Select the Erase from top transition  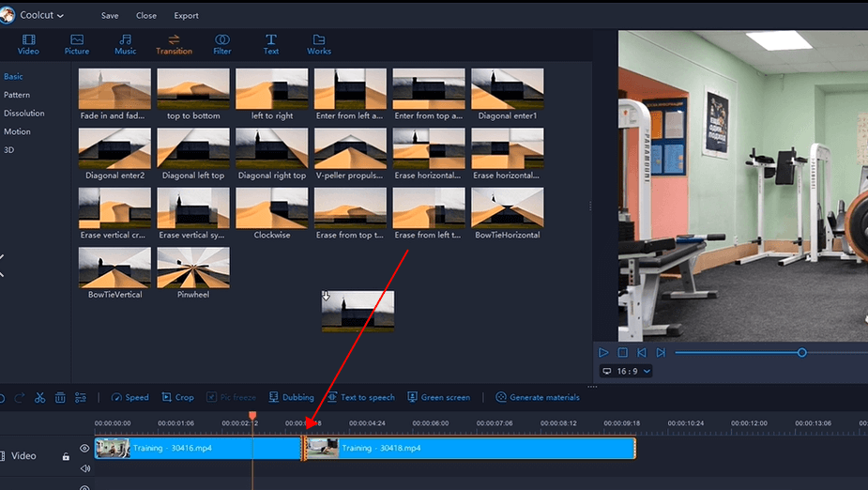(350, 214)
